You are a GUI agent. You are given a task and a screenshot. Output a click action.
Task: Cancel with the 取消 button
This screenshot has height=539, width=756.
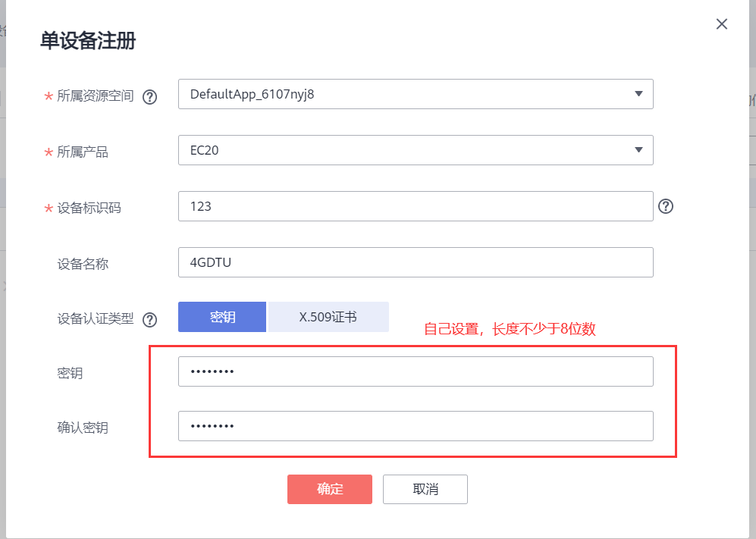pyautogui.click(x=425, y=489)
